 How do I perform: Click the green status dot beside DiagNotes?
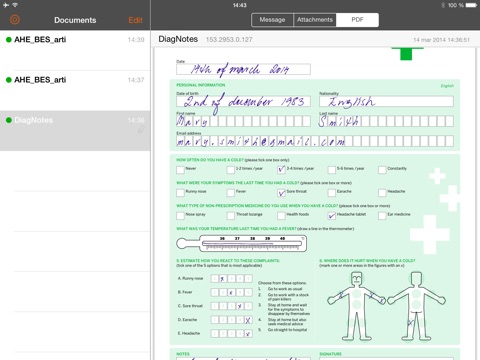point(9,120)
